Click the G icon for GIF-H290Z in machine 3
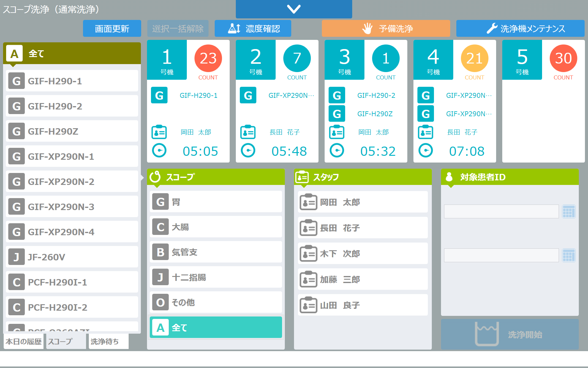Image resolution: width=588 pixels, height=368 pixels. (337, 114)
